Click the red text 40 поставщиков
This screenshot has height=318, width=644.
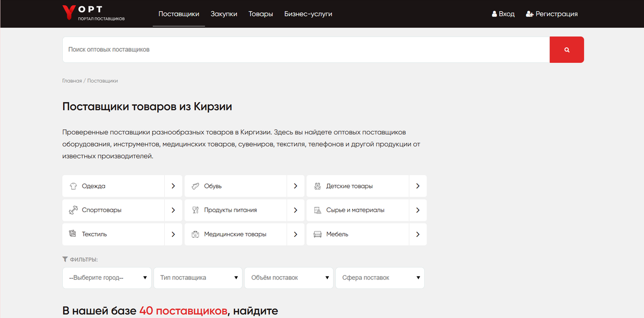tap(183, 310)
